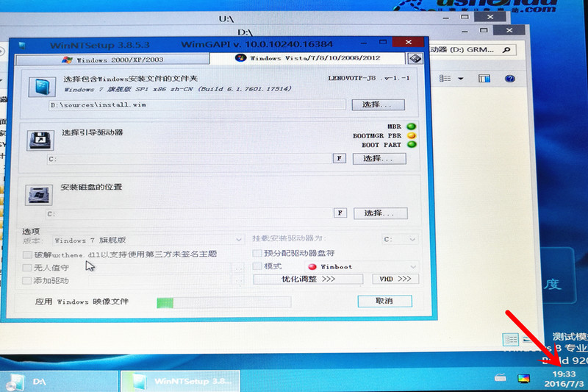This screenshot has width=588, height=392.
Task: Click VHD >>> button
Action: pos(395,279)
